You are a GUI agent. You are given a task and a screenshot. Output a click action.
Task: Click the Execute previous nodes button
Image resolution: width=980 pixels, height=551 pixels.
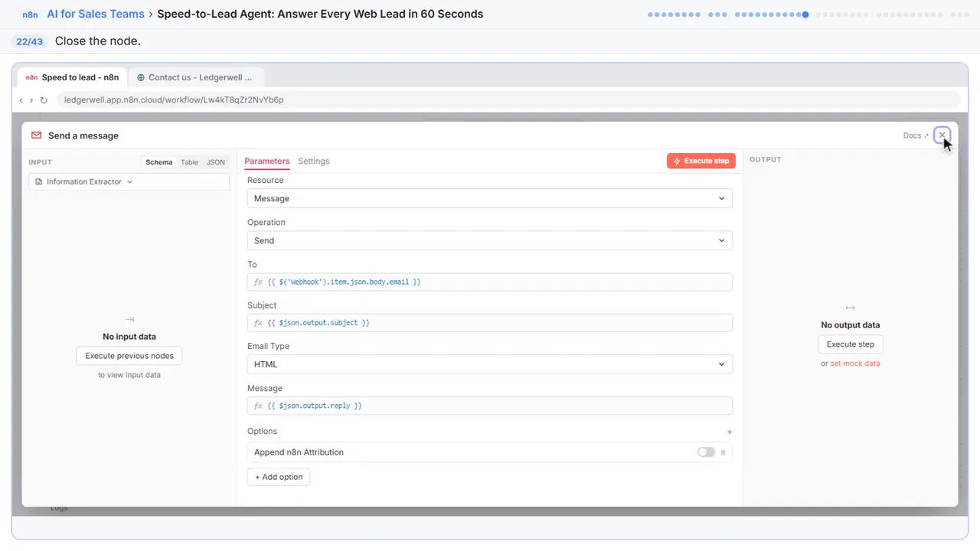pos(129,356)
